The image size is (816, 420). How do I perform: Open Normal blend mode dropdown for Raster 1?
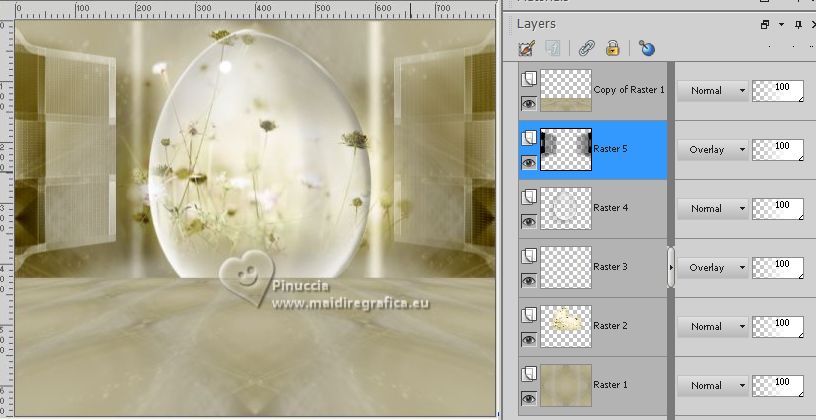pos(712,386)
